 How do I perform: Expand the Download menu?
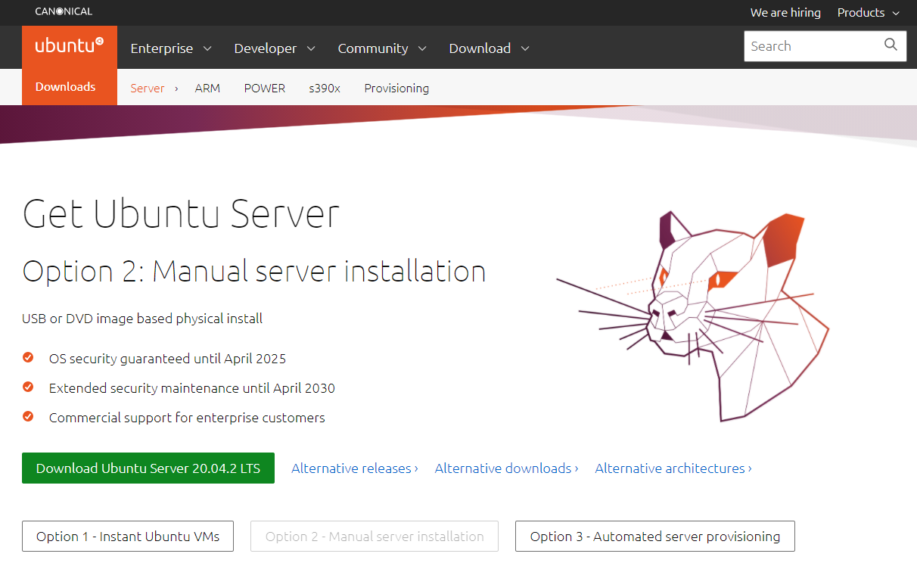click(x=489, y=48)
